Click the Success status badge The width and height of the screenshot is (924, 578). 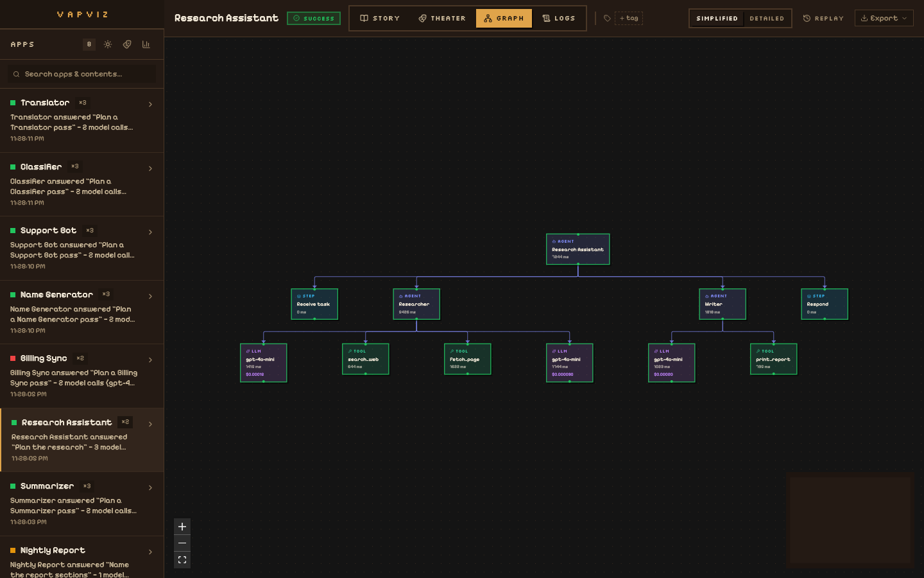[314, 18]
